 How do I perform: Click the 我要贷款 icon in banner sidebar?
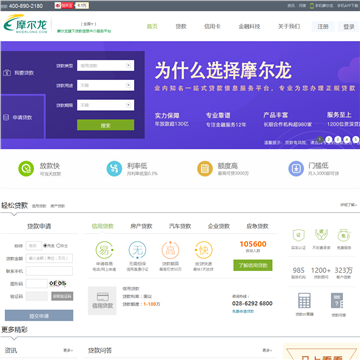click(x=7, y=73)
